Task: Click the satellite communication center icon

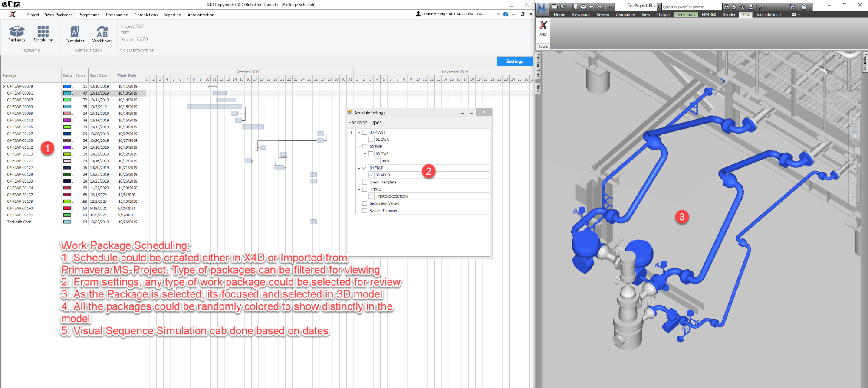Action: coord(734,7)
